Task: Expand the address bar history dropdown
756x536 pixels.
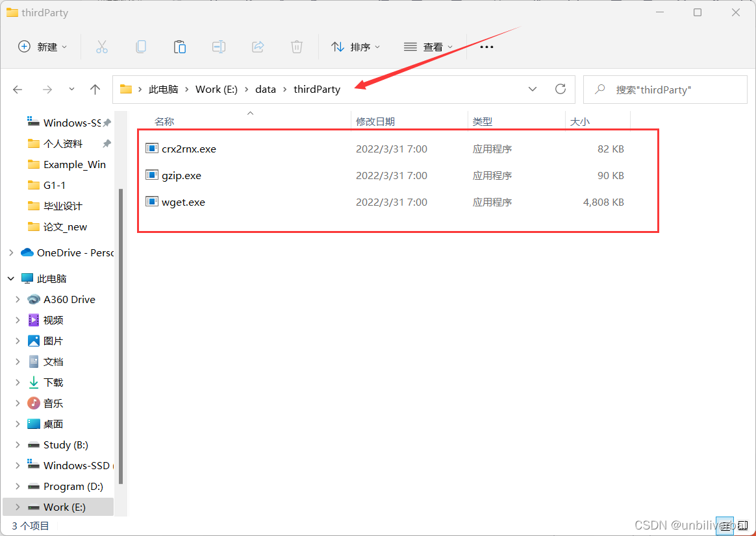Action: (x=533, y=89)
